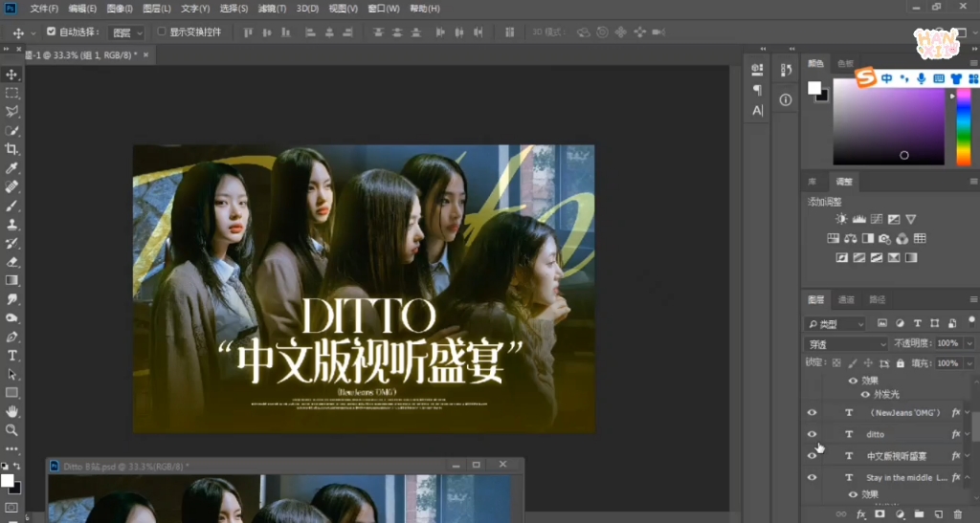Image resolution: width=980 pixels, height=523 pixels.
Task: Toggle visibility of 外发光 effect
Action: [865, 395]
